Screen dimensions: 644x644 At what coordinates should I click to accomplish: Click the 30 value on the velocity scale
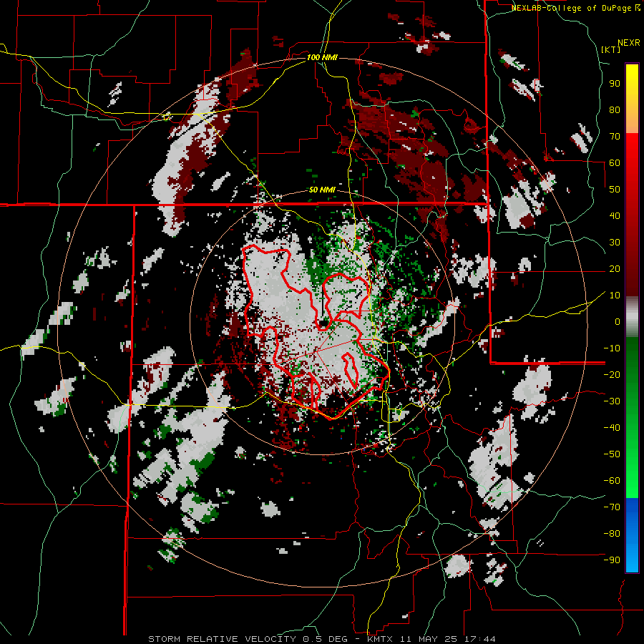pos(615,243)
